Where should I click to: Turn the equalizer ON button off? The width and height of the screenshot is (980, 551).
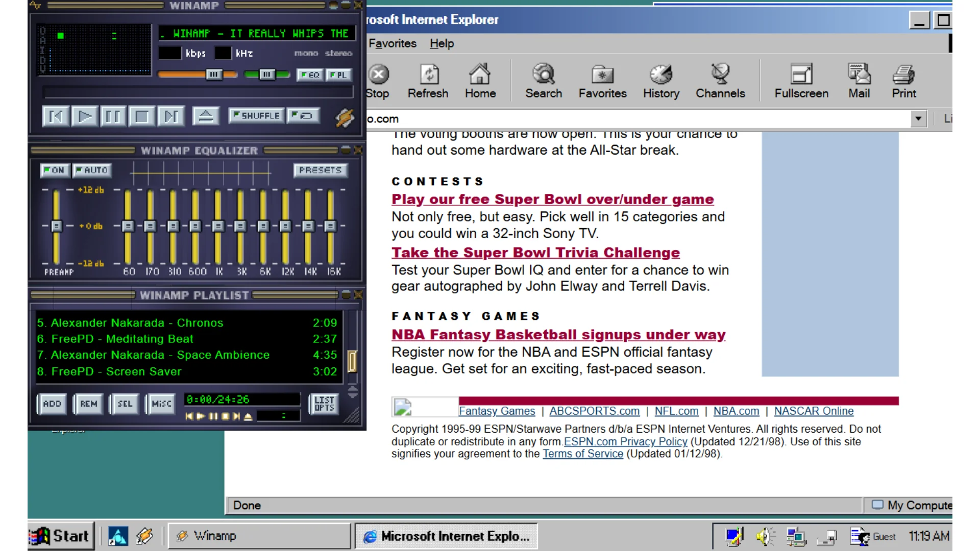[54, 170]
